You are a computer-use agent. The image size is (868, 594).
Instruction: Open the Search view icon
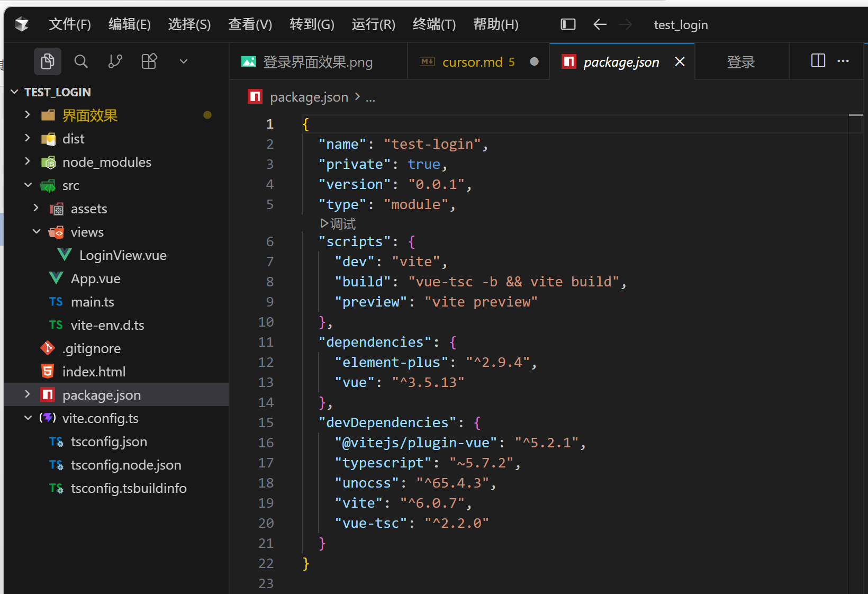coord(81,61)
